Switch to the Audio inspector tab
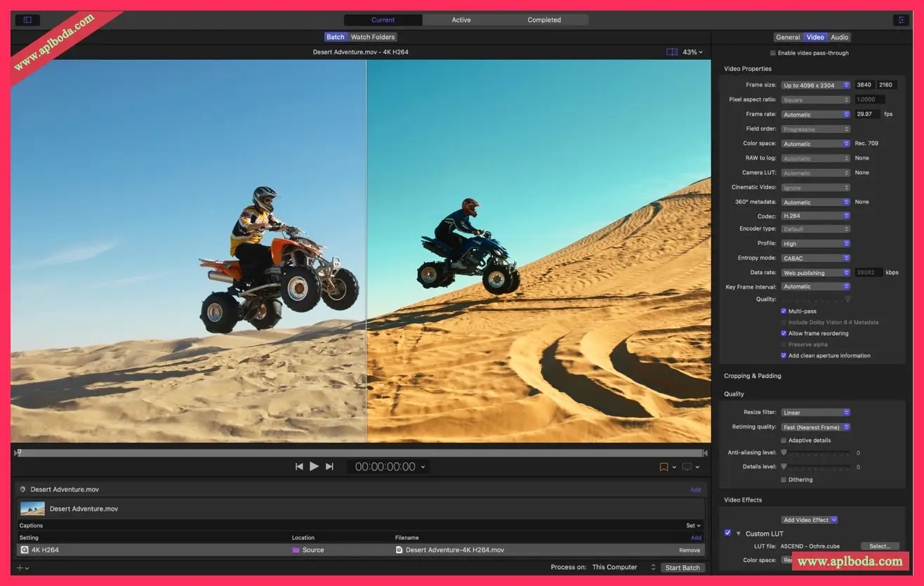This screenshot has width=924, height=586. (840, 37)
